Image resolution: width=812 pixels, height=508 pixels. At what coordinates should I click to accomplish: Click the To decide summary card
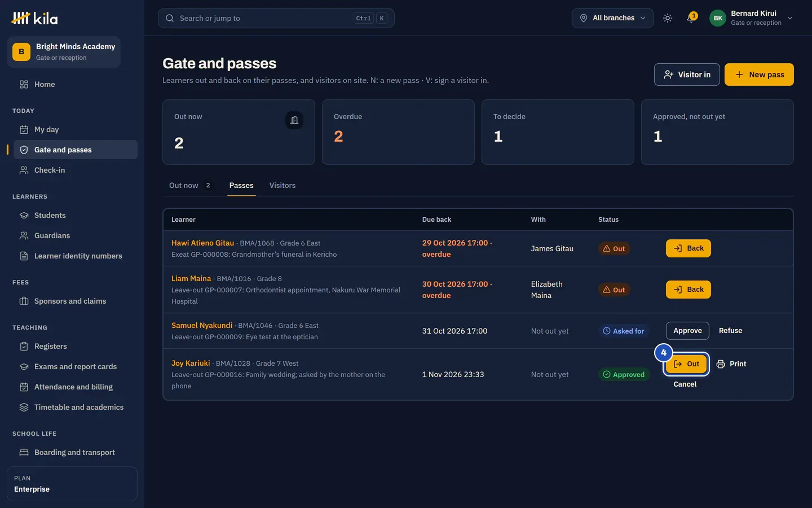pyautogui.click(x=558, y=132)
